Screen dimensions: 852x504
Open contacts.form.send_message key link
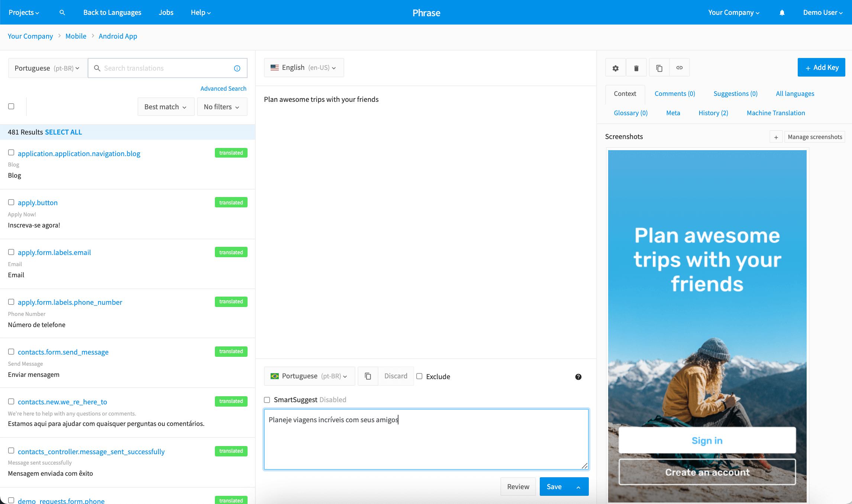coord(63,352)
